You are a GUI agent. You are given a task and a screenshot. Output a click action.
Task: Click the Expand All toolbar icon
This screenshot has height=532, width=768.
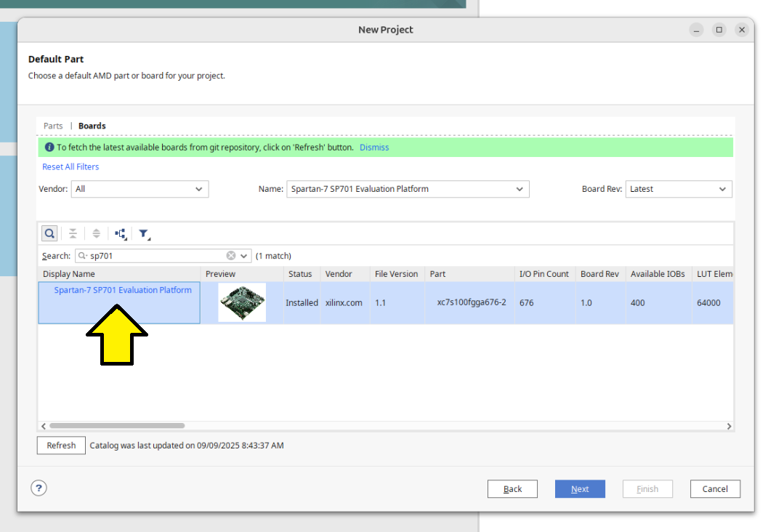tap(96, 233)
